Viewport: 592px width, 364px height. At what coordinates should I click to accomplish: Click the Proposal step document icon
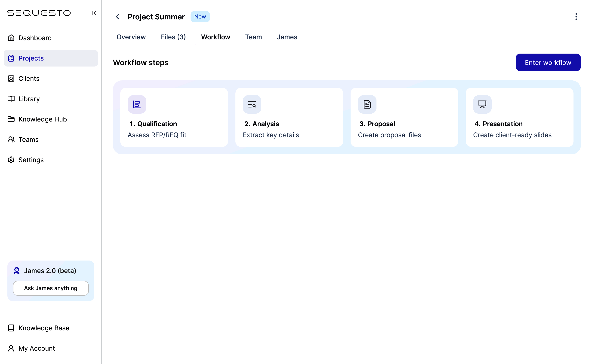[x=367, y=104]
